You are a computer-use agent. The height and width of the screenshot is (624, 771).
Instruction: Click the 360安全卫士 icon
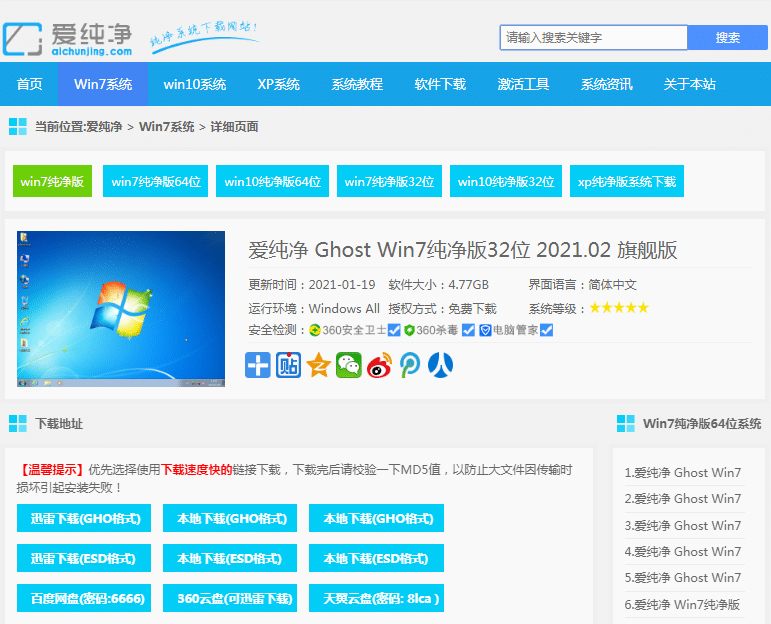coord(315,330)
